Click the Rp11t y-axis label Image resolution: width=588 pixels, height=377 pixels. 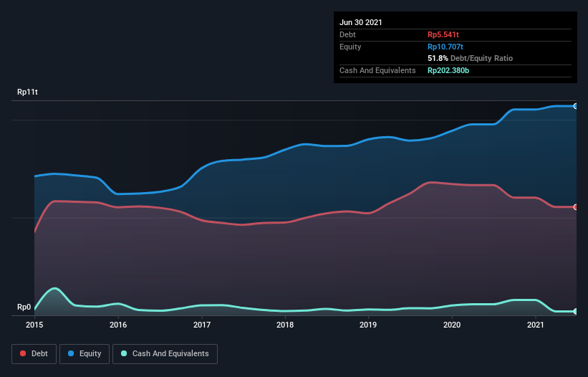tap(27, 92)
